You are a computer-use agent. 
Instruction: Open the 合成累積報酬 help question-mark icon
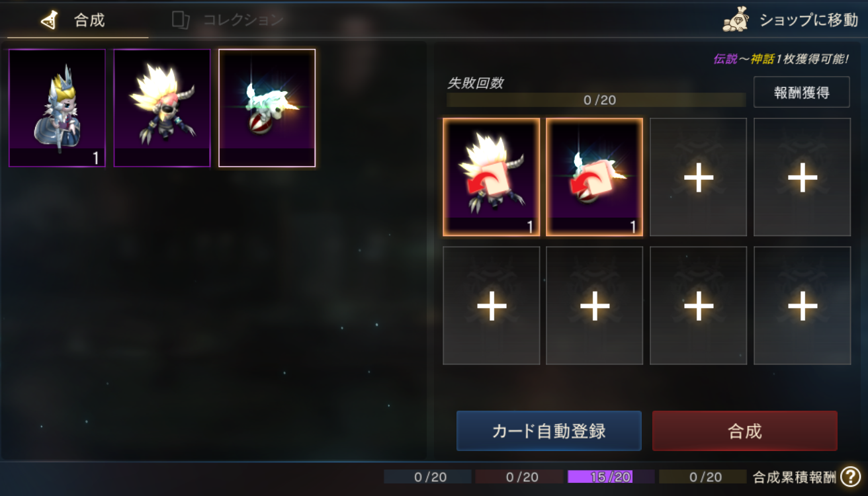(x=851, y=476)
